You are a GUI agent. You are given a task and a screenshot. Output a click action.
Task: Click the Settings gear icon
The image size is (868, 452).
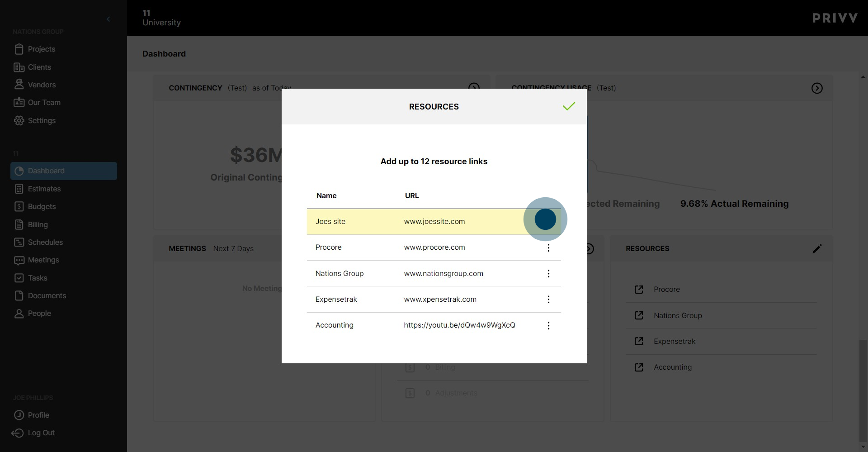coord(19,120)
